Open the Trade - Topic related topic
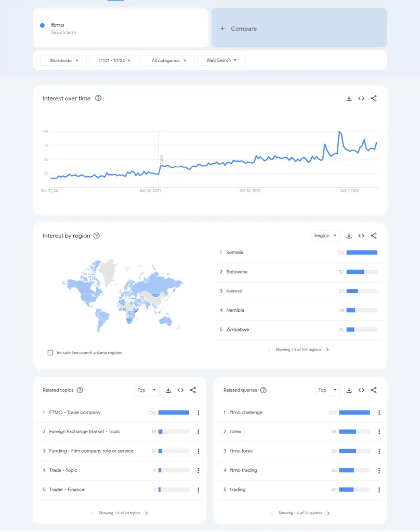The image size is (420, 532). [x=63, y=470]
